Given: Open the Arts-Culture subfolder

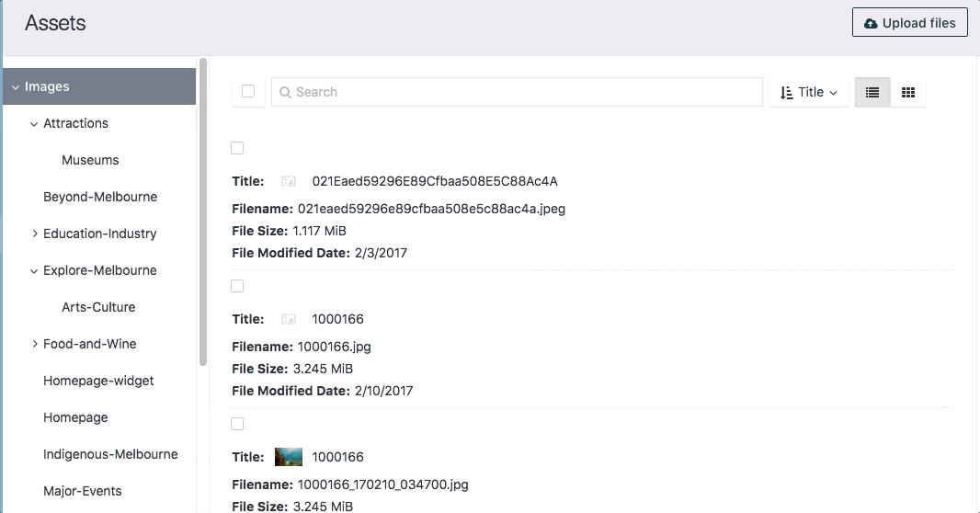Looking at the screenshot, I should tap(98, 307).
